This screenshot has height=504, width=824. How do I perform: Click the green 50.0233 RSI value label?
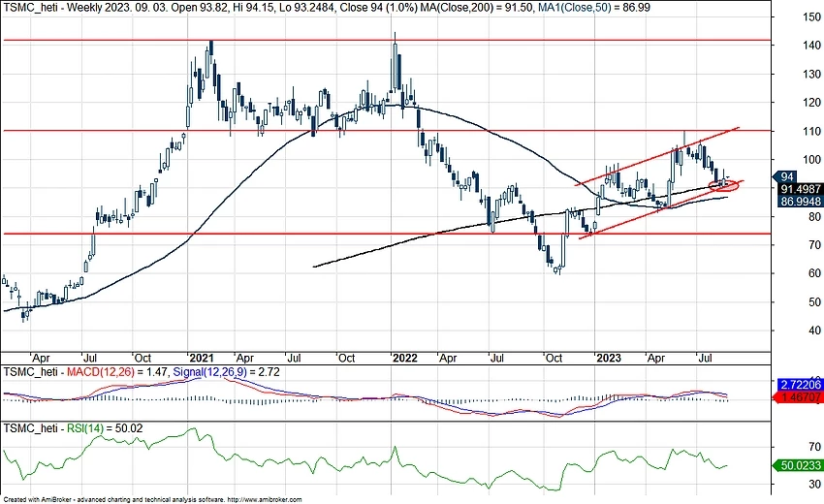(800, 465)
